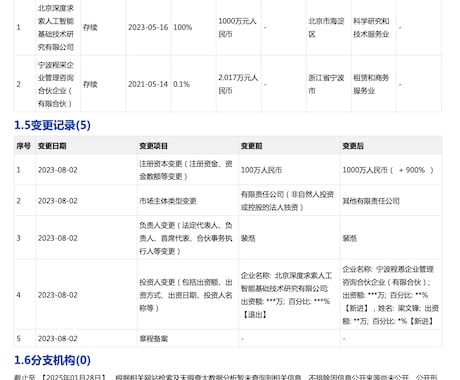Click the 变更前 column header
Viewport: 460px width, 380px height.
tap(252, 146)
